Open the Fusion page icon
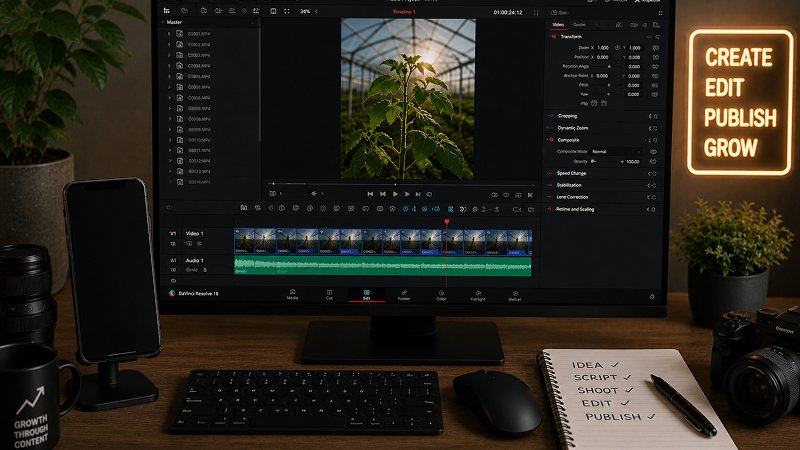 pyautogui.click(x=404, y=295)
